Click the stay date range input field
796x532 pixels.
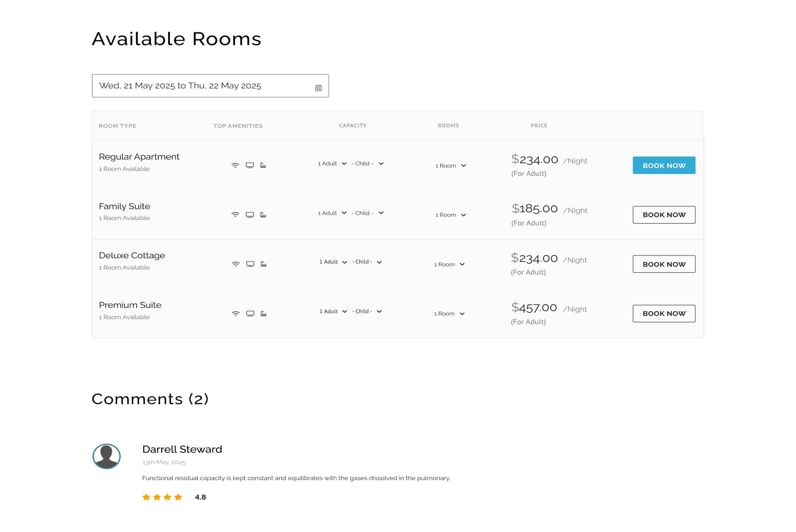(x=201, y=86)
